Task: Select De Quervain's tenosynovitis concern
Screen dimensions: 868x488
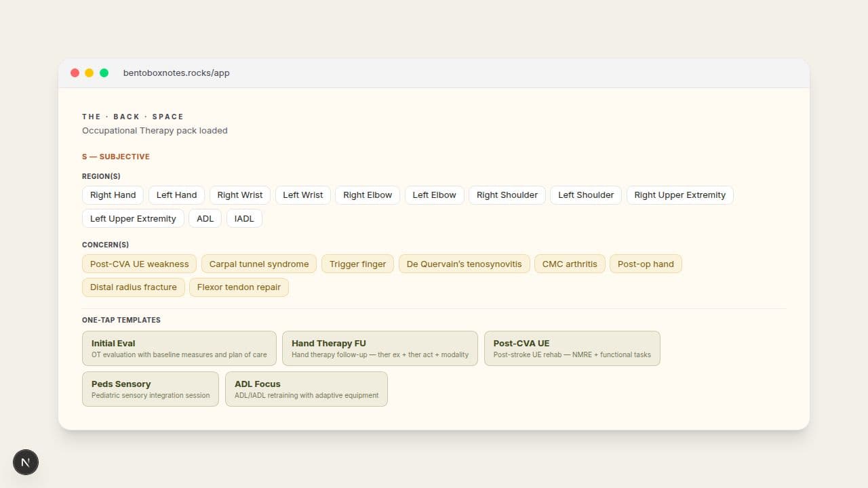Action: click(x=465, y=264)
